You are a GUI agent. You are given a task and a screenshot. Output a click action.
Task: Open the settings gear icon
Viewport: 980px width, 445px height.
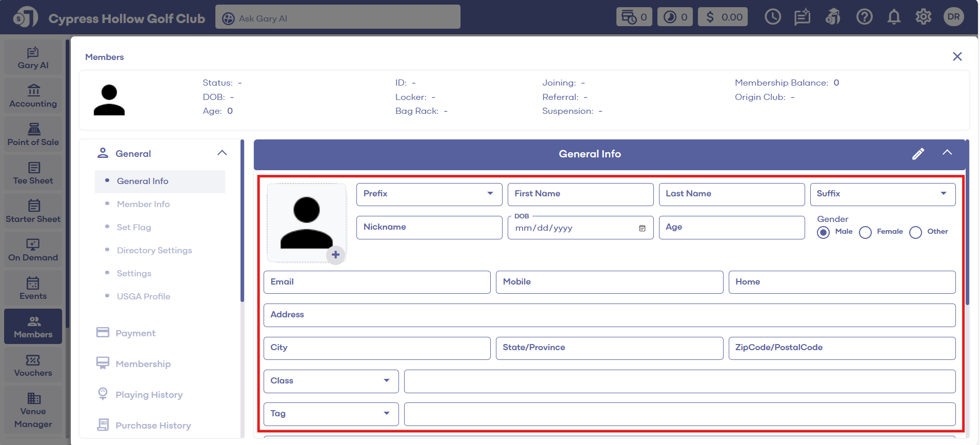pyautogui.click(x=923, y=17)
